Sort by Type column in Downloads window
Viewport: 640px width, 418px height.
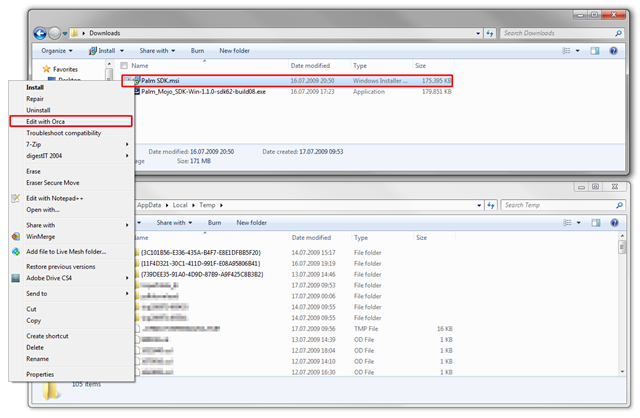(x=360, y=66)
